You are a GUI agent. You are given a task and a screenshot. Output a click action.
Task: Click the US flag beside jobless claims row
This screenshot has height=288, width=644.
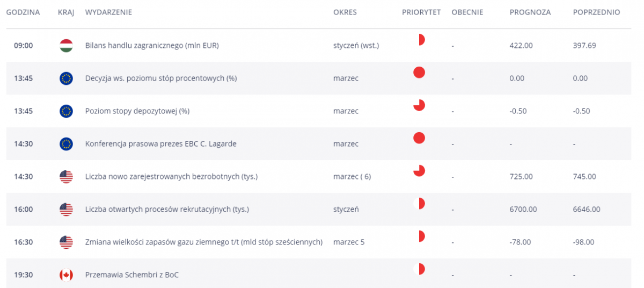pyautogui.click(x=66, y=177)
